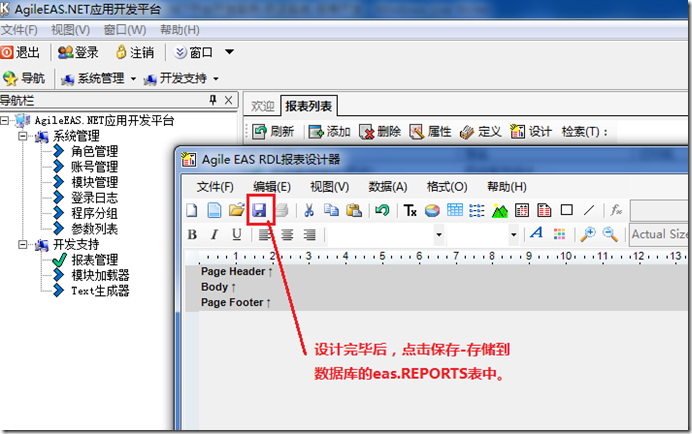The width and height of the screenshot is (692, 434).
Task: Paste with the clipboard icon
Action: point(354,210)
